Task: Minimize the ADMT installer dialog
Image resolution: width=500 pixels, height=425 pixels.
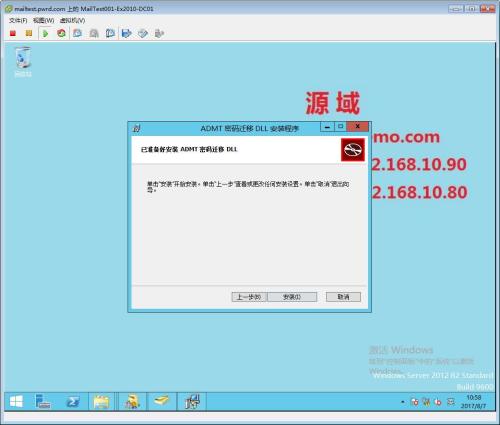Action: click(327, 127)
